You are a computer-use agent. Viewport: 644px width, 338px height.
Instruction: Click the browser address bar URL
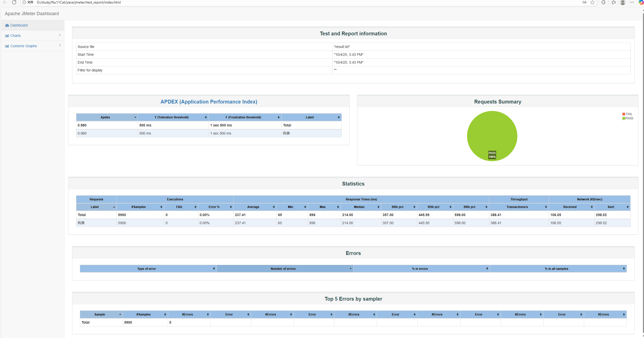click(79, 2)
